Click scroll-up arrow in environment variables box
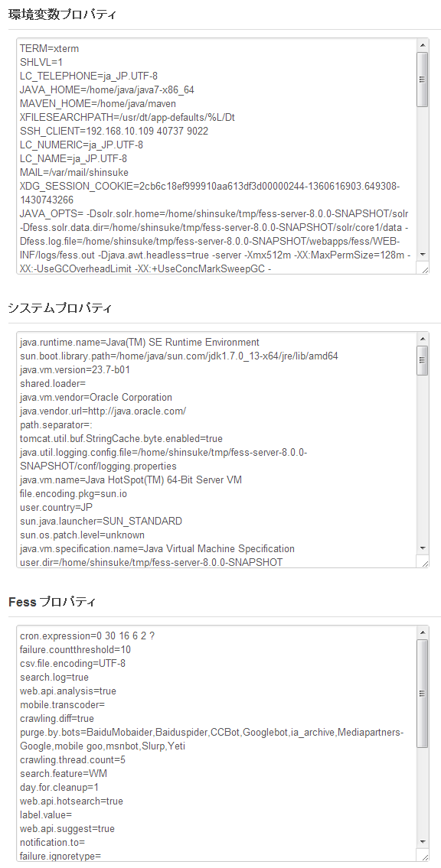441x868 pixels. coord(422,45)
